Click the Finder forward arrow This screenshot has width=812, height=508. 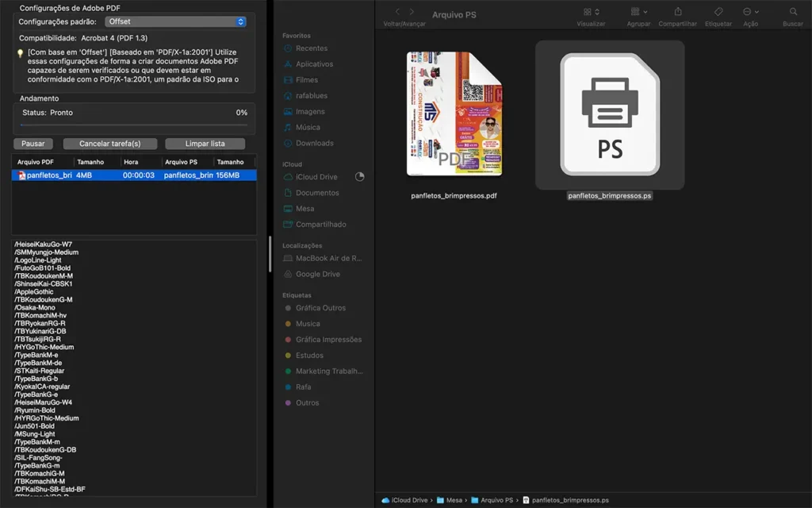tap(412, 11)
